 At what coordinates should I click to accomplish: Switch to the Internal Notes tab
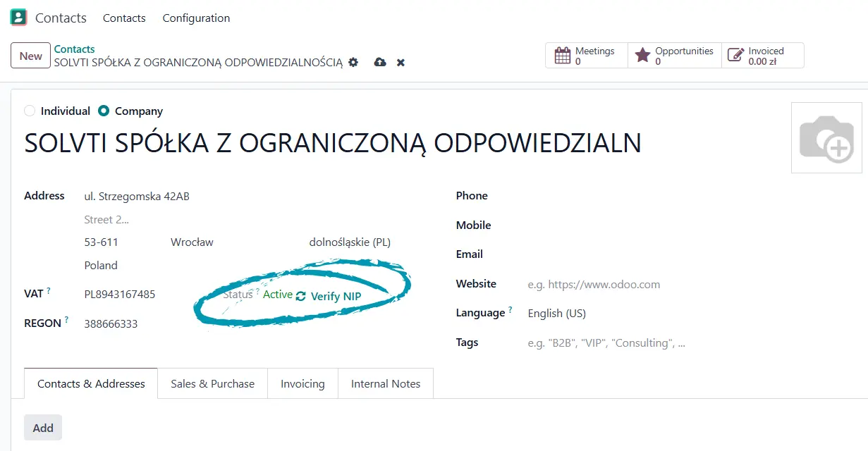click(x=386, y=383)
